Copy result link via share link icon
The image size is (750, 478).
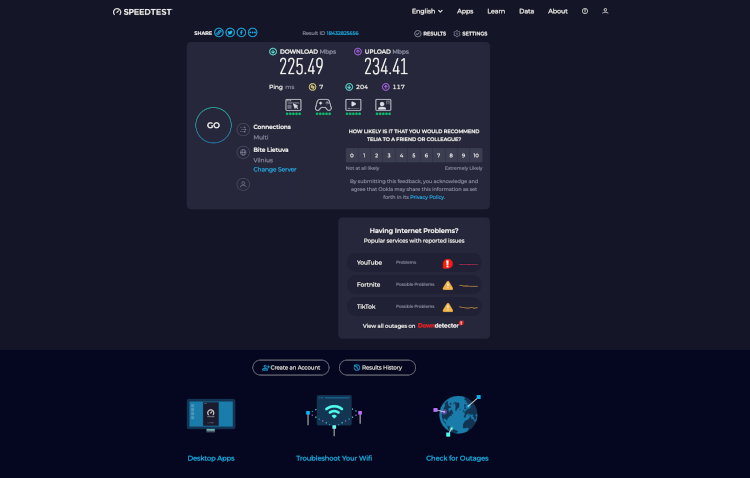tap(219, 33)
